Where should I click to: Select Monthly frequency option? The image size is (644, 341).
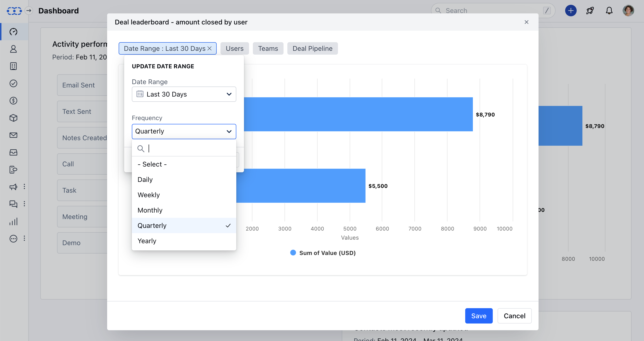[x=184, y=210]
